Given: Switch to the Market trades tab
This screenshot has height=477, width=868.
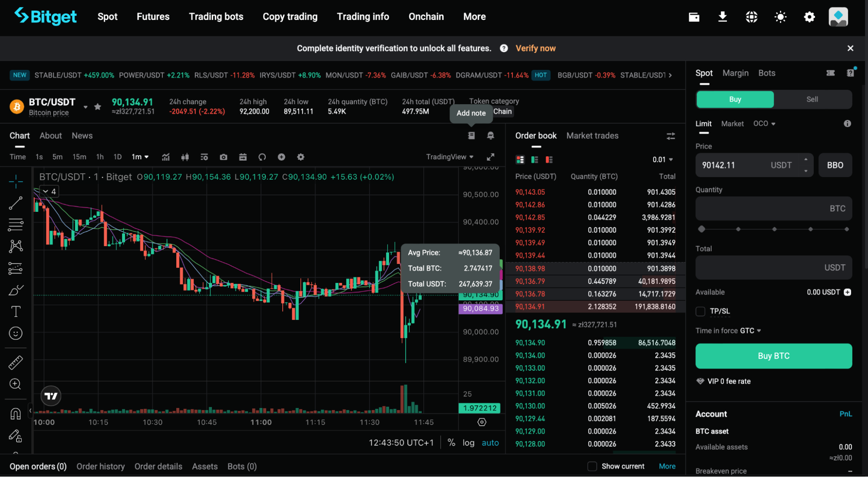Looking at the screenshot, I should (x=592, y=135).
